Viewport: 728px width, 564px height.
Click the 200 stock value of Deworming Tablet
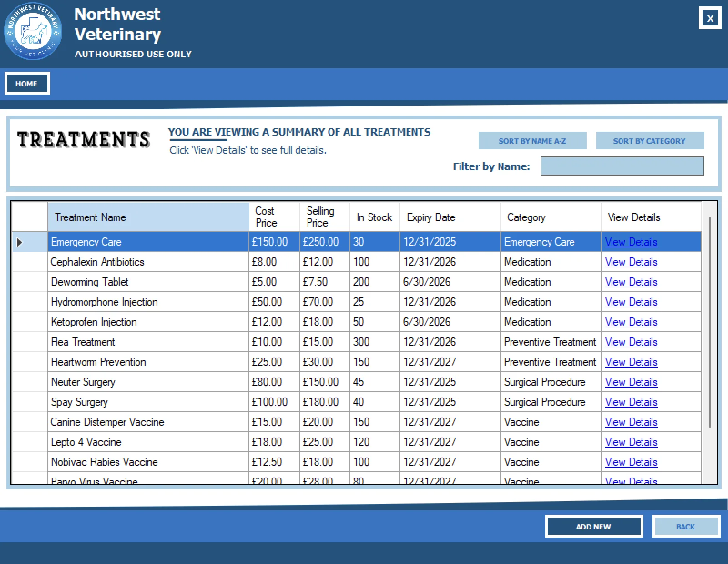click(375, 282)
